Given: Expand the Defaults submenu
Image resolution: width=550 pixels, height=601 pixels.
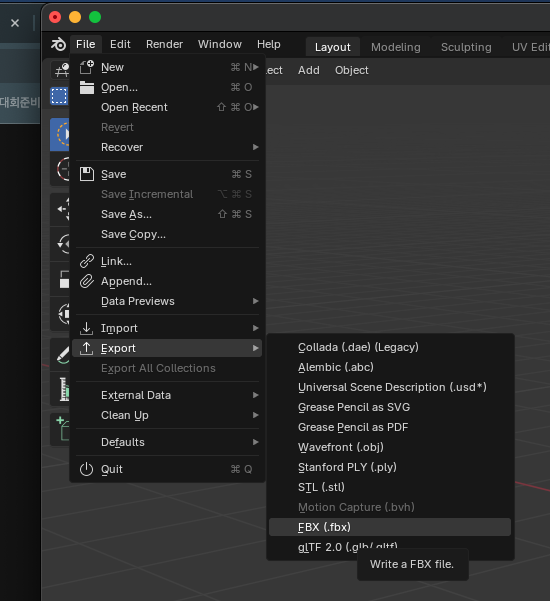Looking at the screenshot, I should (167, 442).
